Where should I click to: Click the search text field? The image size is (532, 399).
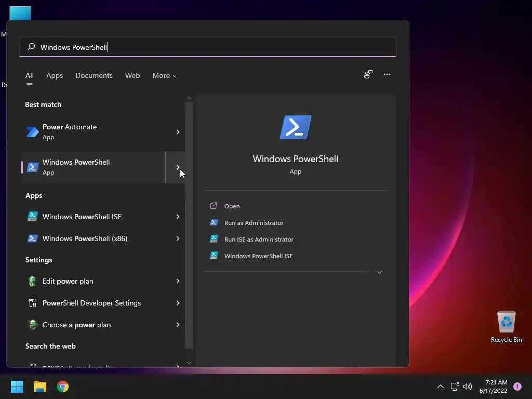pyautogui.click(x=208, y=47)
